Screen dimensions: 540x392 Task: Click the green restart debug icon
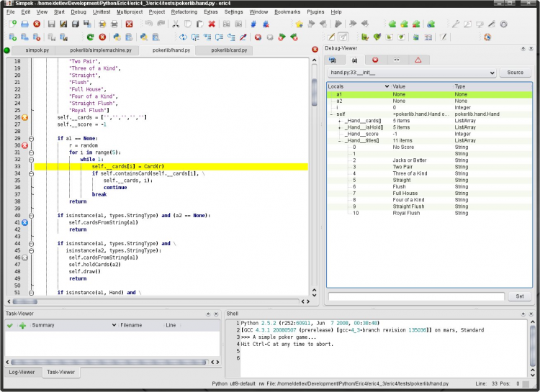(x=90, y=37)
